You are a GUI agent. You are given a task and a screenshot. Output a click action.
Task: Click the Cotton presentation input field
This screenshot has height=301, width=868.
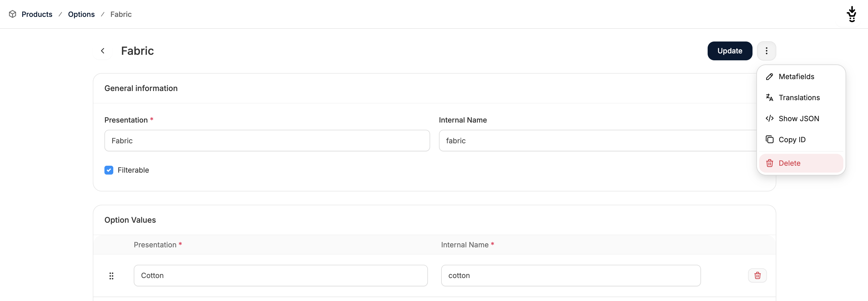pyautogui.click(x=281, y=276)
